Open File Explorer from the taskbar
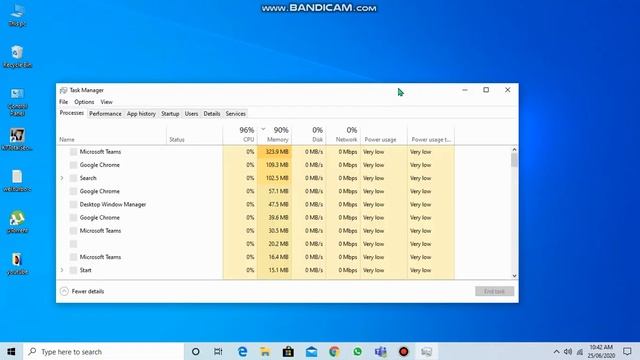The image size is (640, 360). [265, 351]
